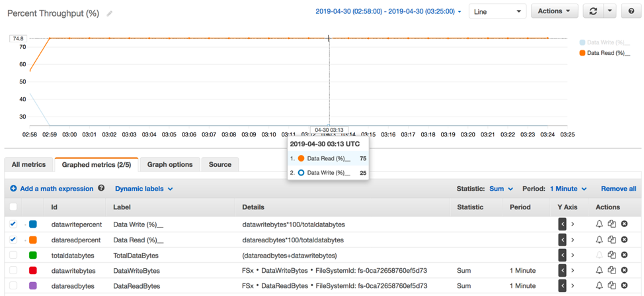Remove the datareadpercent metric
This screenshot has height=296, width=644.
[x=624, y=240]
